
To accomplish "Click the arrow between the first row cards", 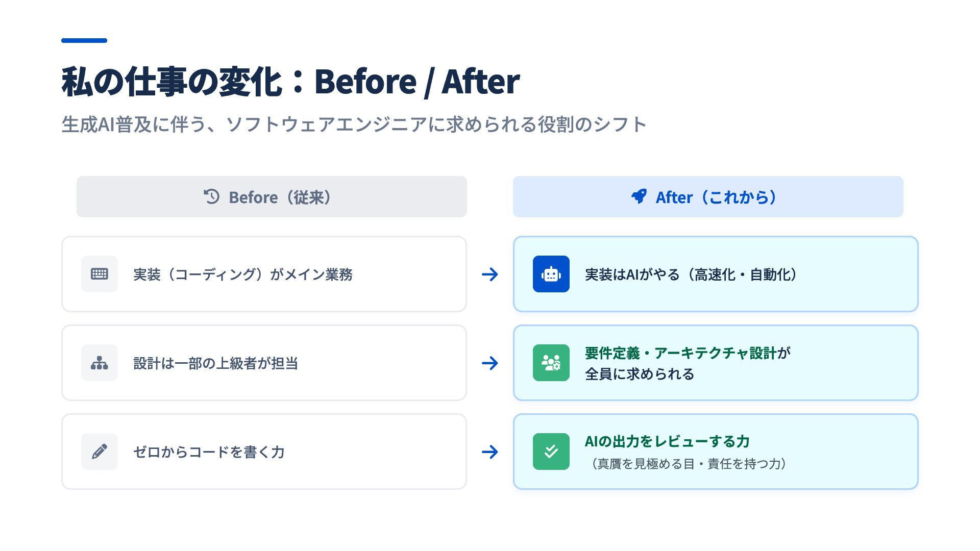I will (x=490, y=274).
